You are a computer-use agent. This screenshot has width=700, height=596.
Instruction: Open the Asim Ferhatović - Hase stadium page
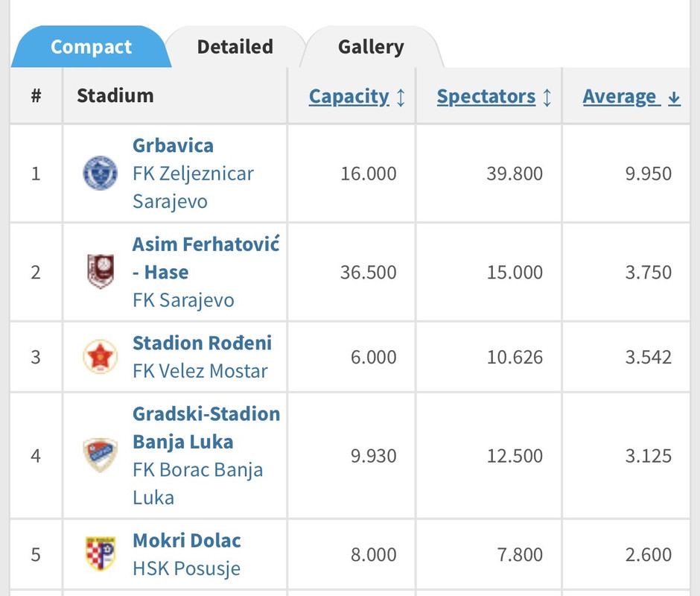click(x=206, y=258)
